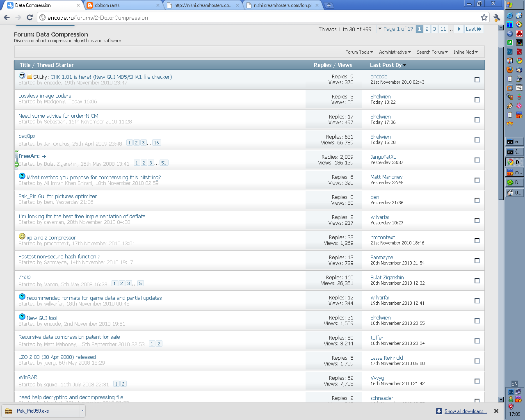Expand the Forum Tools dropdown

(x=359, y=52)
